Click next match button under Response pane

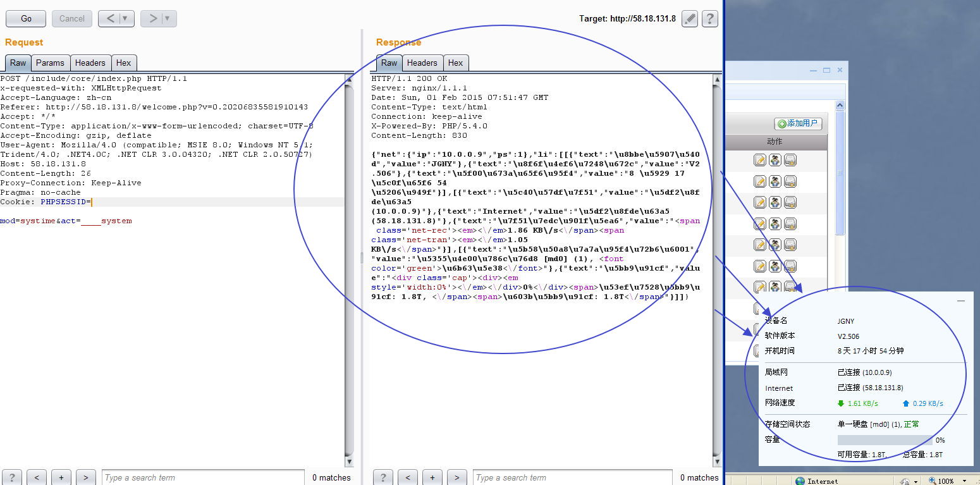click(457, 477)
